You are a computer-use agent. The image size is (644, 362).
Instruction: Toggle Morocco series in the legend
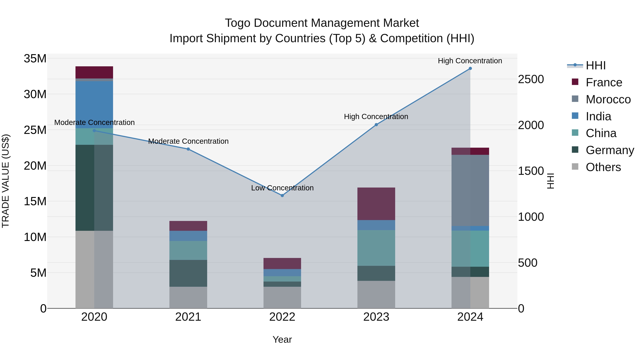click(601, 99)
